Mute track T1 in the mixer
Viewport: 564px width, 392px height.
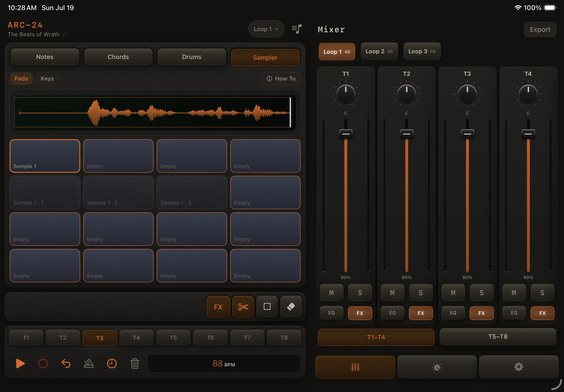click(x=331, y=293)
